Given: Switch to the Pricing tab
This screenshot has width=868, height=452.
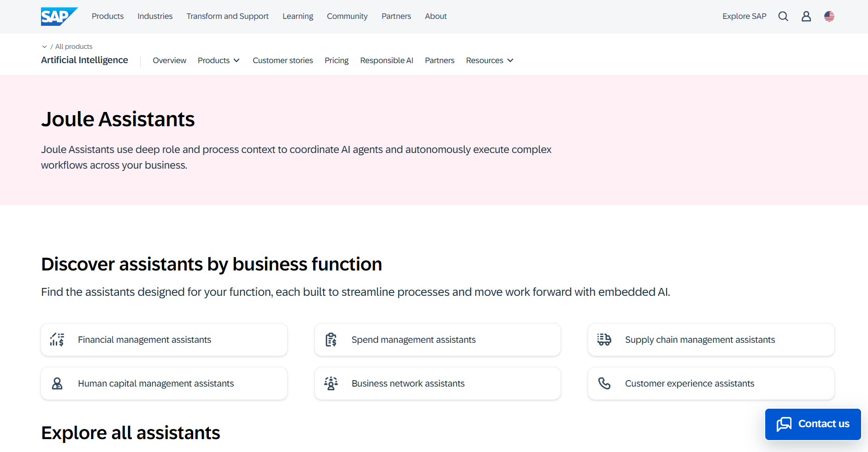Looking at the screenshot, I should coord(337,60).
